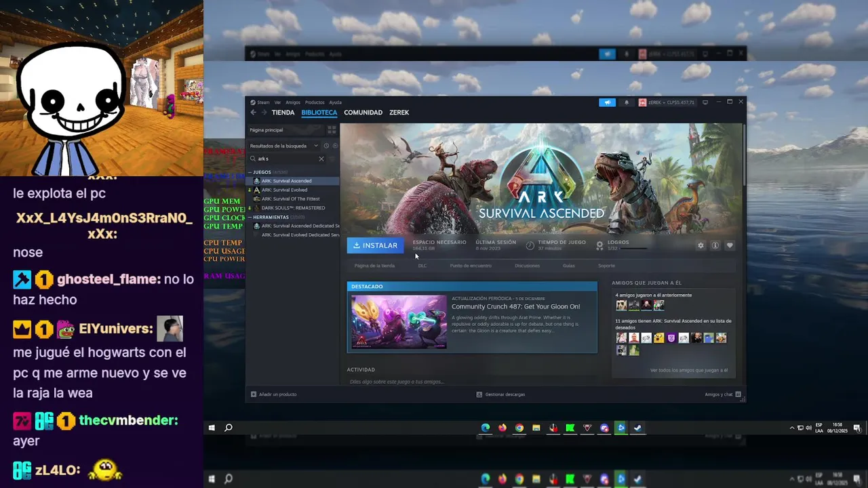Open the Windows notification center icon
Image resolution: width=868 pixels, height=488 pixels.
click(857, 428)
